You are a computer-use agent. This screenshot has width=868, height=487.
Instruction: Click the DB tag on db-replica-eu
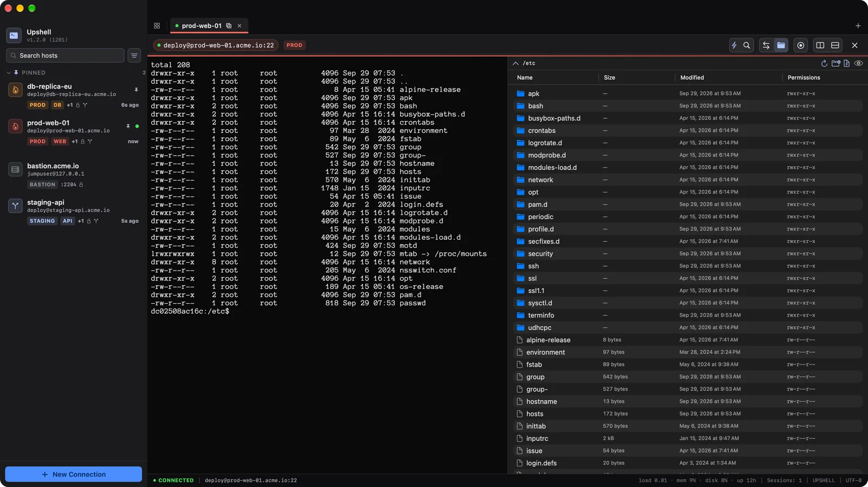58,105
